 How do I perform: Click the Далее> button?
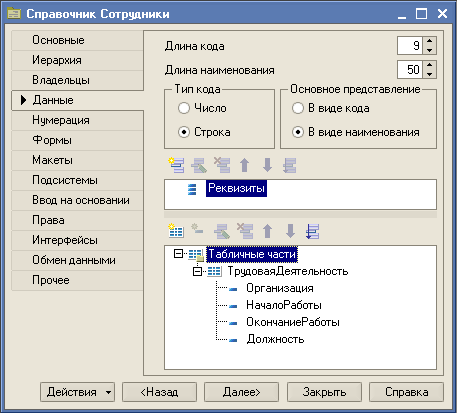(241, 392)
